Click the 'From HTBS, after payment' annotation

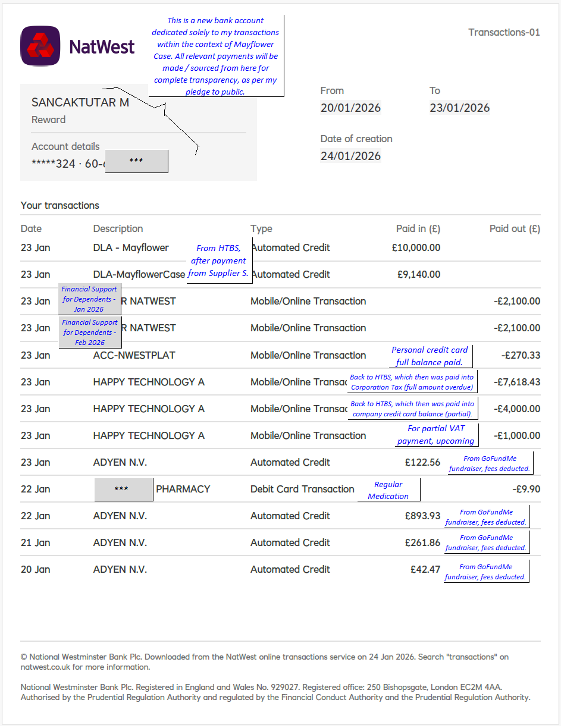click(218, 261)
